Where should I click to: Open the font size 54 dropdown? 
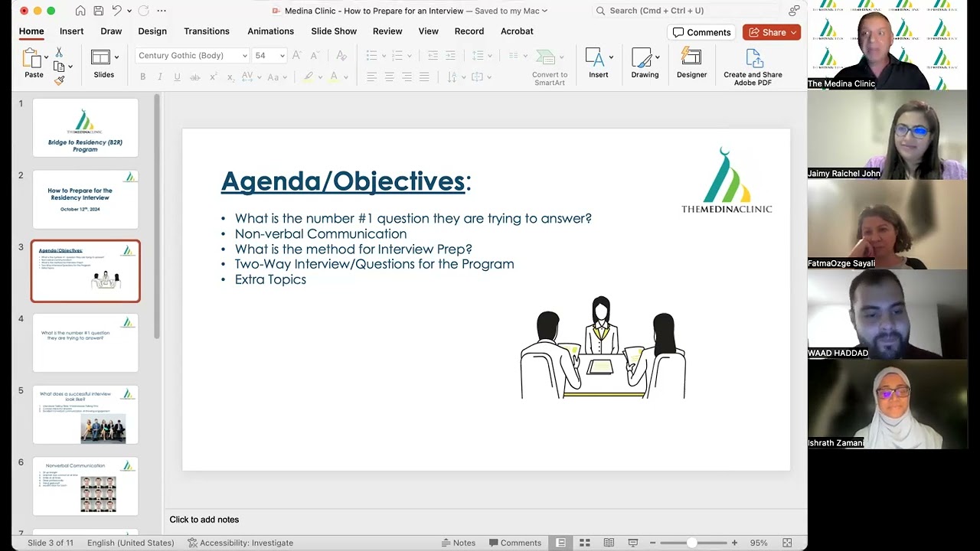point(283,56)
